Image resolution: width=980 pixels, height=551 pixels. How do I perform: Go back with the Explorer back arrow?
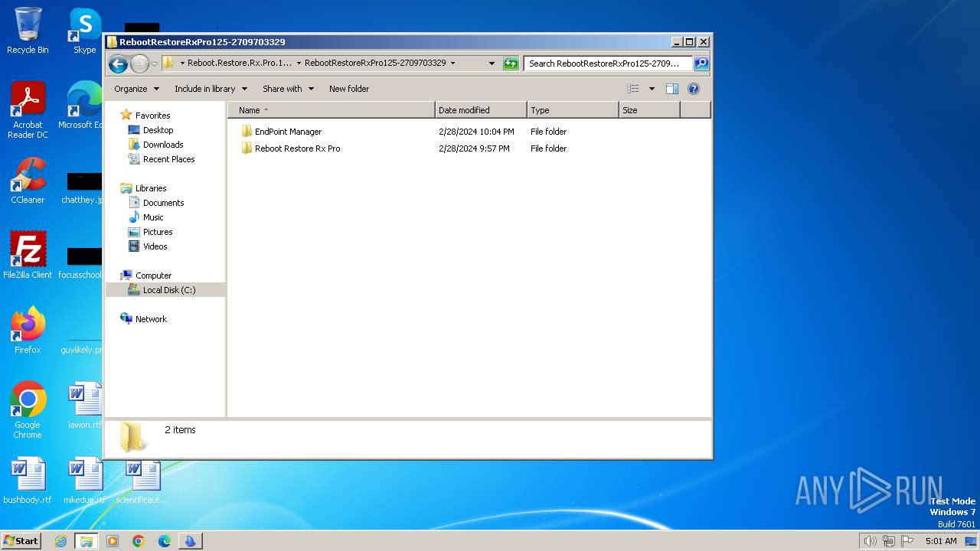click(x=118, y=64)
